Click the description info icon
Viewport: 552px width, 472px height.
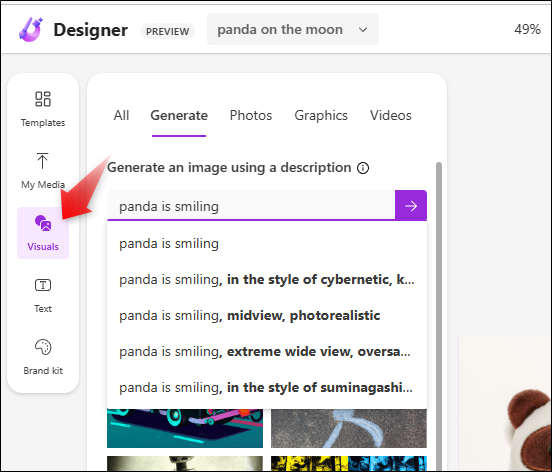(363, 168)
